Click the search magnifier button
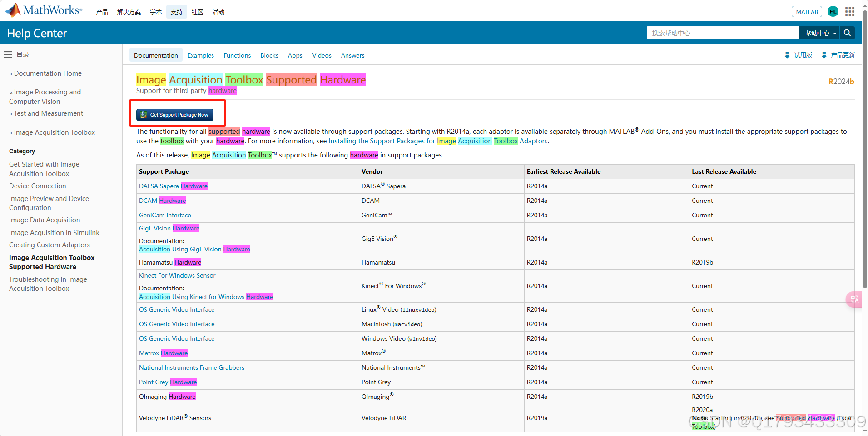This screenshot has height=436, width=868. (x=847, y=33)
